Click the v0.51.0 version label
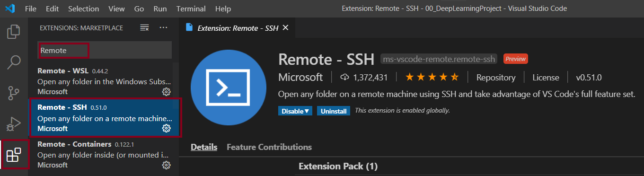Image resolution: width=644 pixels, height=176 pixels. tap(589, 78)
